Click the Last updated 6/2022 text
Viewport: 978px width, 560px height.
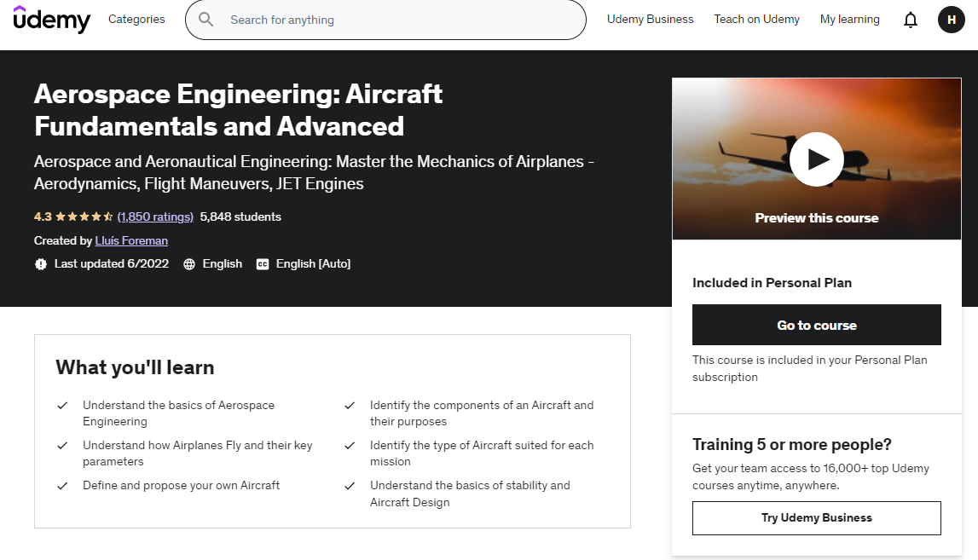tap(112, 263)
